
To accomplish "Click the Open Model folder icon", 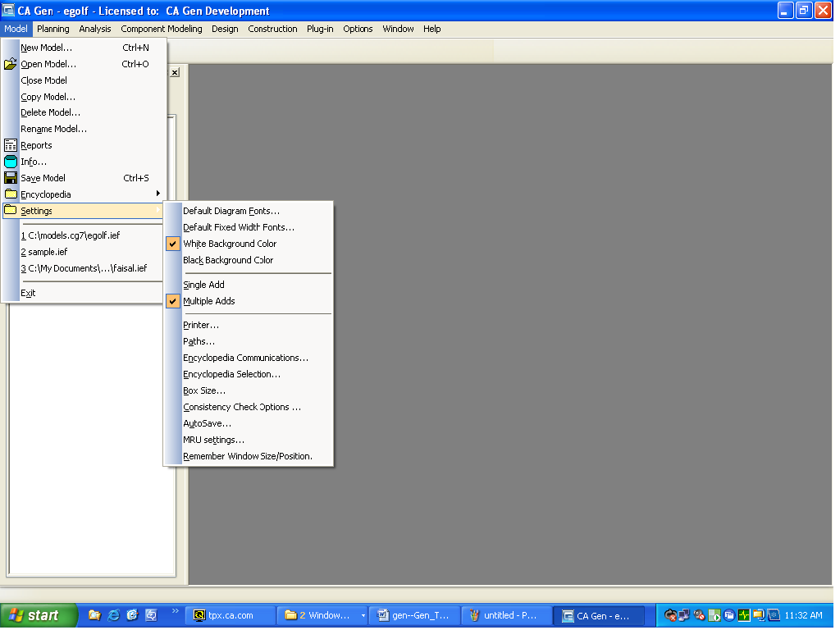I will (11, 64).
